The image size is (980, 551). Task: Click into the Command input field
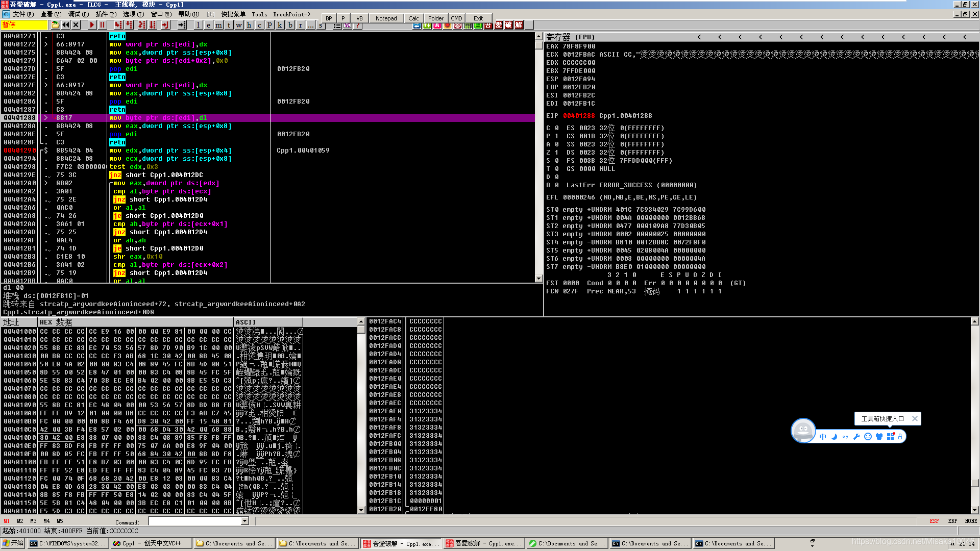point(194,521)
